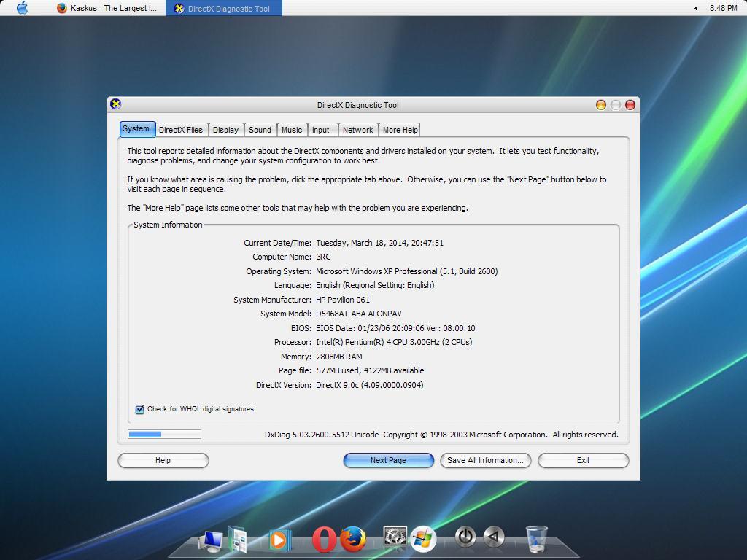
Task: Uncheck Check for WHQL digital signatures
Action: pyautogui.click(x=139, y=409)
